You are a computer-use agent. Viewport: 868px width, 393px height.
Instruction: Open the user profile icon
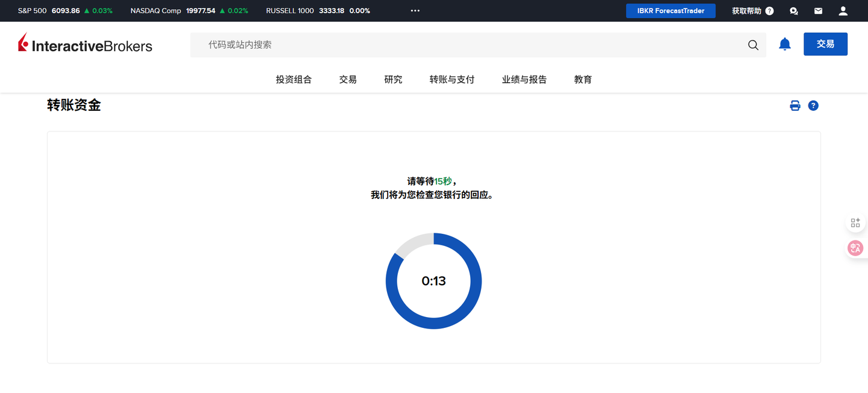pyautogui.click(x=842, y=10)
